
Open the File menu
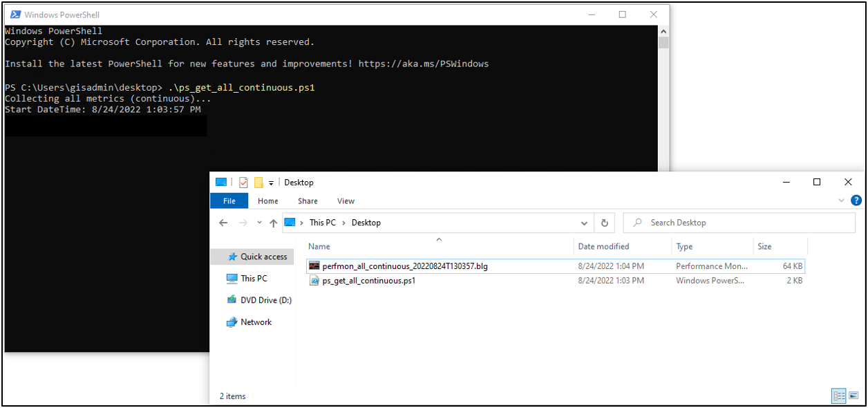click(x=229, y=201)
